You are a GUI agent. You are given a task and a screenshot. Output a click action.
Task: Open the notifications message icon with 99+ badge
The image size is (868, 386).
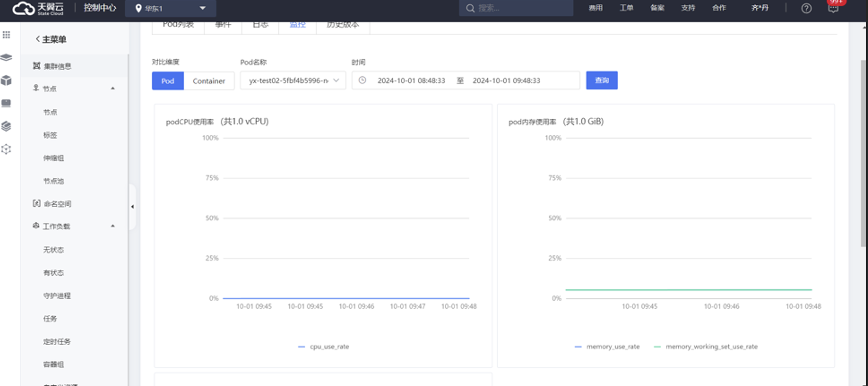[834, 8]
